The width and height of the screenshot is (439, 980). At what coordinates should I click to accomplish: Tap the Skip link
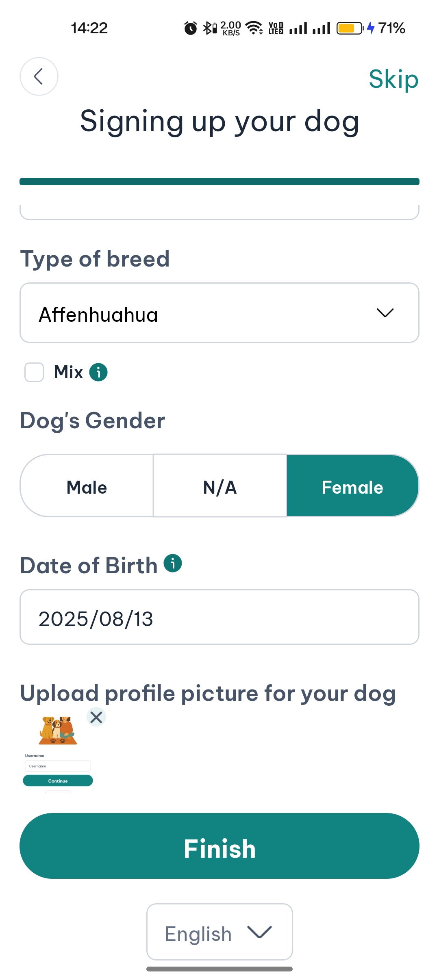pyautogui.click(x=393, y=79)
